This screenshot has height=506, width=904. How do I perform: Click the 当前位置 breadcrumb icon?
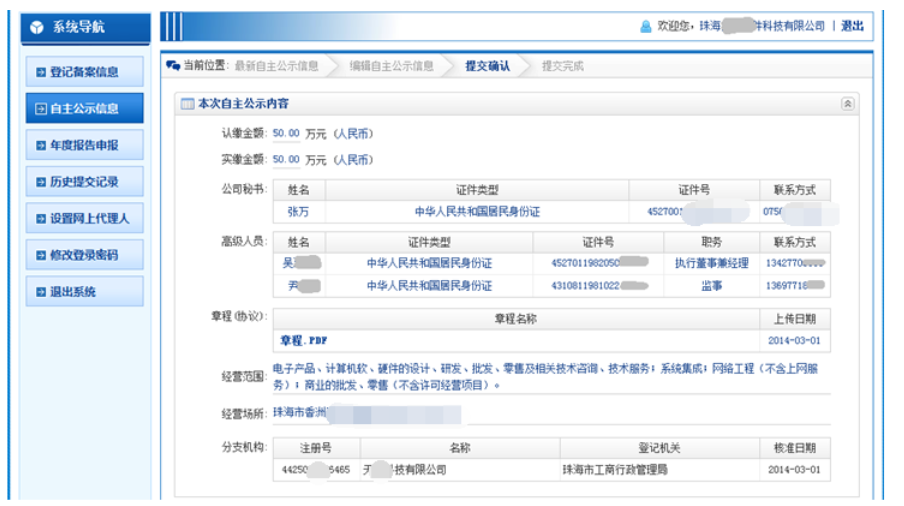coord(173,66)
